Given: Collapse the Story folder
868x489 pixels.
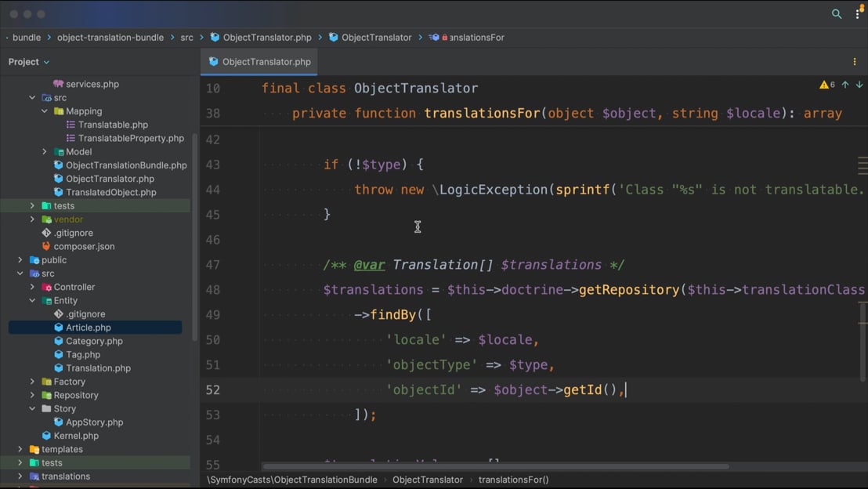Looking at the screenshot, I should 32,409.
